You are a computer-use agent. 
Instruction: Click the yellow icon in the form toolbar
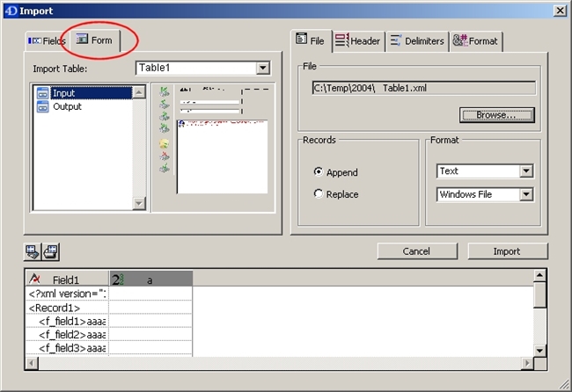tap(164, 143)
